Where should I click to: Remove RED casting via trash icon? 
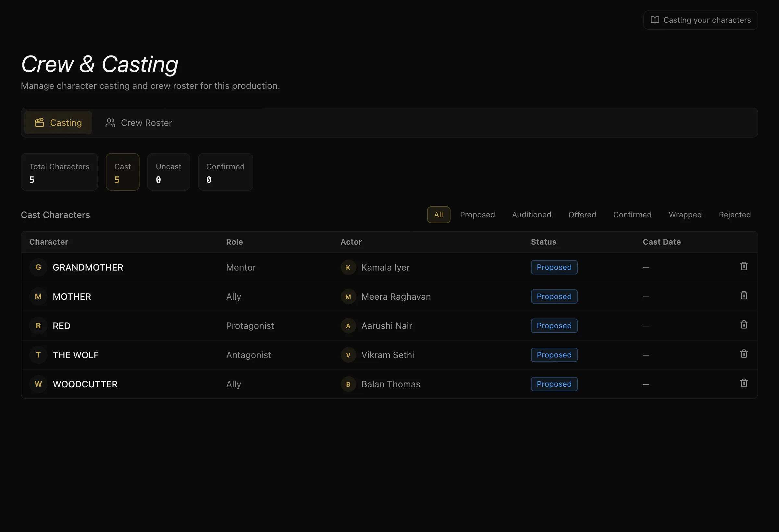(744, 325)
